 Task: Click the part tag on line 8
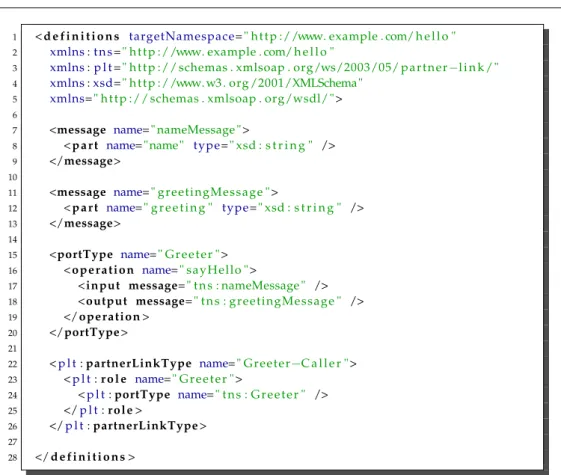coord(81,146)
